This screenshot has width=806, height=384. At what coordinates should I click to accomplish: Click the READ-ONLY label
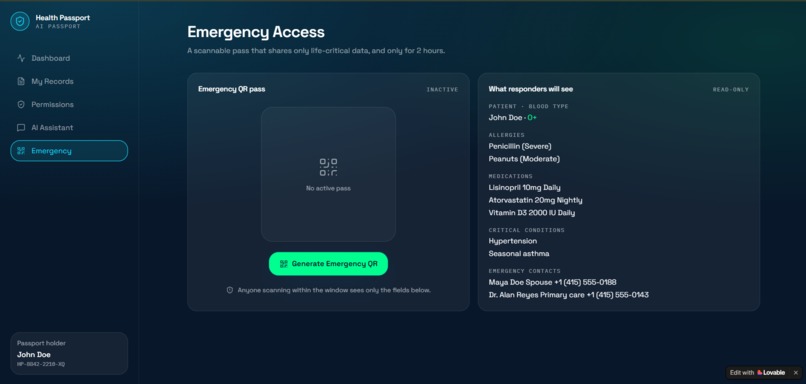tap(730, 89)
